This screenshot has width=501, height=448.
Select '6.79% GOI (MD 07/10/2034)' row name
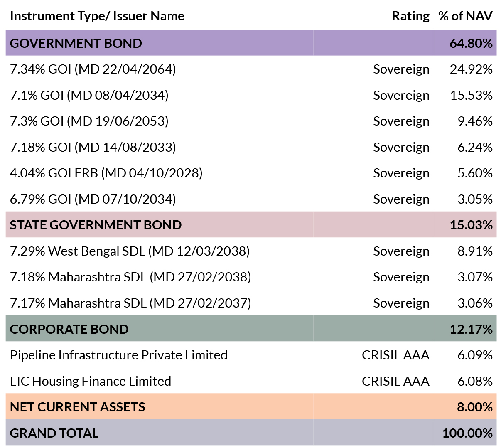93,199
